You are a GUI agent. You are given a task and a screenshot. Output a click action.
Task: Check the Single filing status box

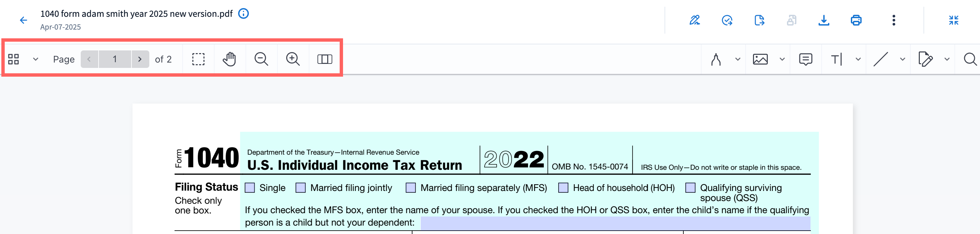coord(250,188)
